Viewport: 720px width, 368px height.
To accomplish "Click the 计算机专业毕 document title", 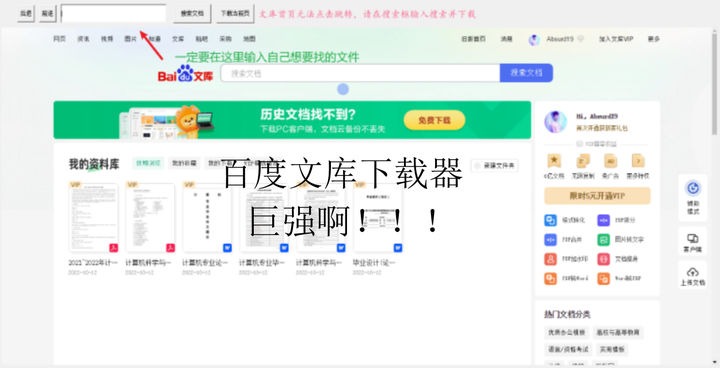I will (262, 263).
